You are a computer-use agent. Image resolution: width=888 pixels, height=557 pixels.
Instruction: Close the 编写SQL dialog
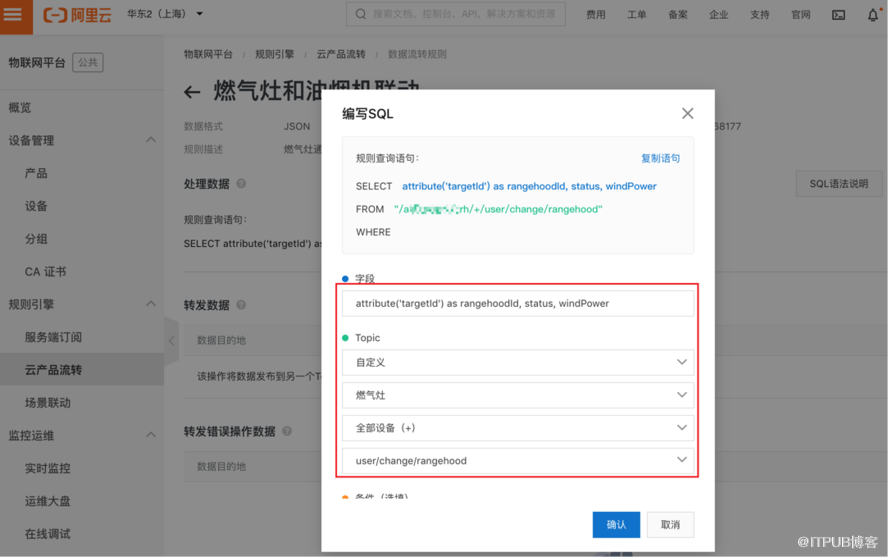(x=688, y=113)
